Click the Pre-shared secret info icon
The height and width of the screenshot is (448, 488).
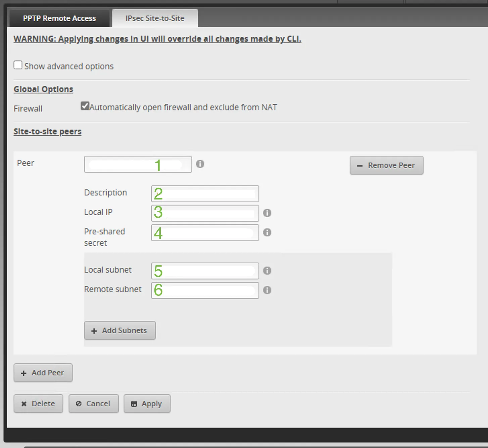[x=267, y=232]
